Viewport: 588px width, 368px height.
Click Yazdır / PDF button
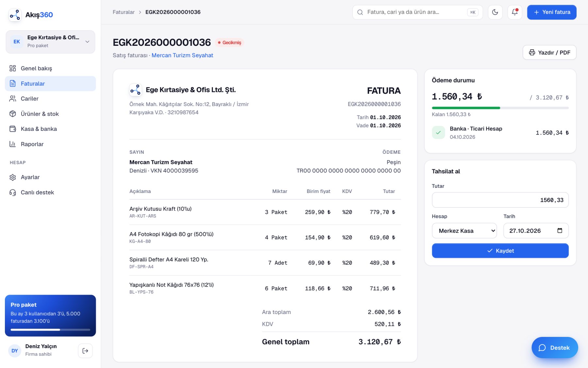(x=549, y=52)
